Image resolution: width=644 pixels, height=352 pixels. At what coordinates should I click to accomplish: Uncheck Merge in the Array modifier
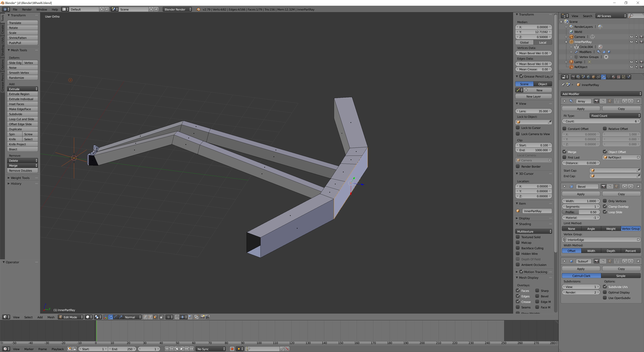pyautogui.click(x=565, y=152)
